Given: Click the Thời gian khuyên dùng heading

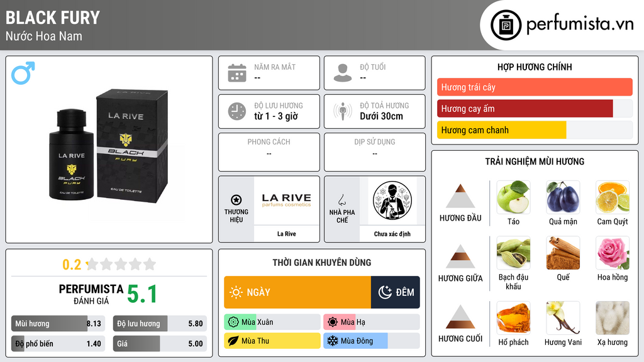Looking at the screenshot, I should [322, 262].
